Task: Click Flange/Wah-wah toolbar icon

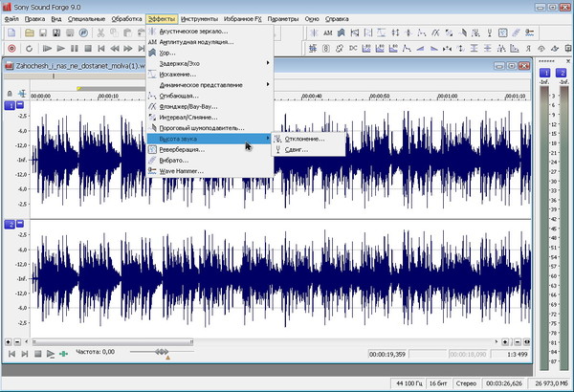Action: 435,33
